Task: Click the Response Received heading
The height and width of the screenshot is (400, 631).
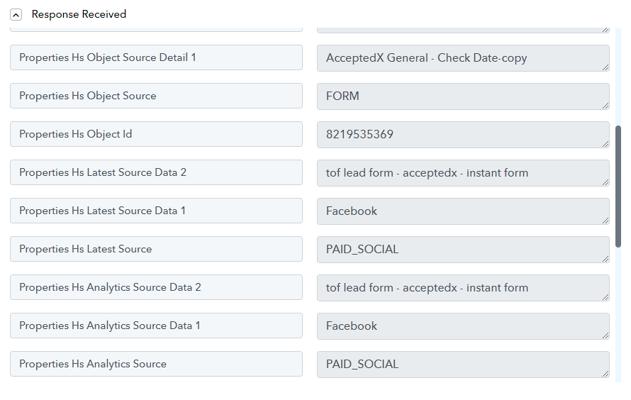Action: (x=78, y=15)
